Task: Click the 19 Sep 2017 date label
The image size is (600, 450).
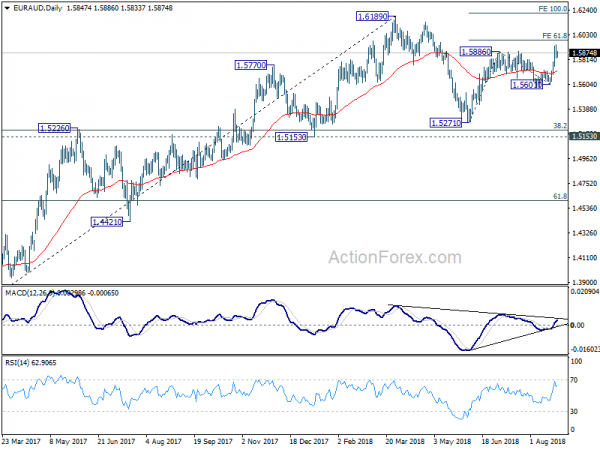Action: coord(213,442)
